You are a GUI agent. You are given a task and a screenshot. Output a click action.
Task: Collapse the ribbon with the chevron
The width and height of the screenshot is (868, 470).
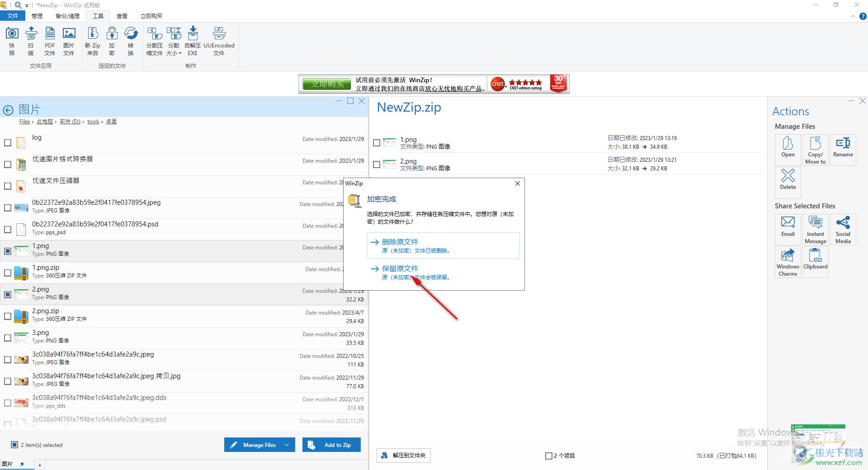(x=853, y=16)
